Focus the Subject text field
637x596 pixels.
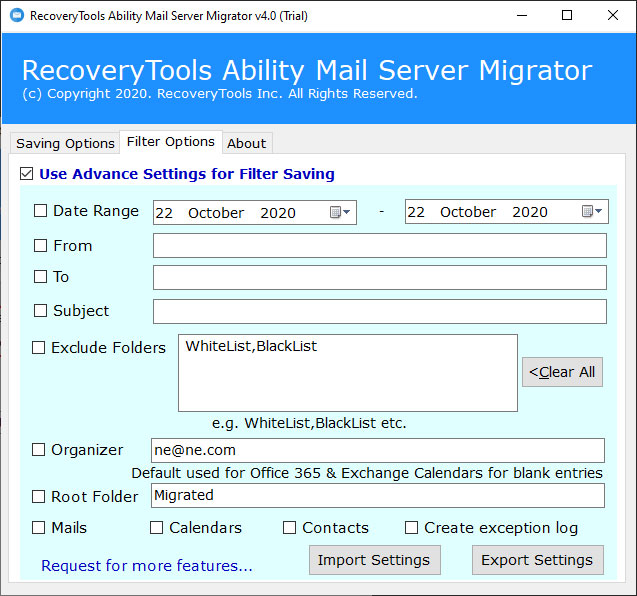click(380, 312)
